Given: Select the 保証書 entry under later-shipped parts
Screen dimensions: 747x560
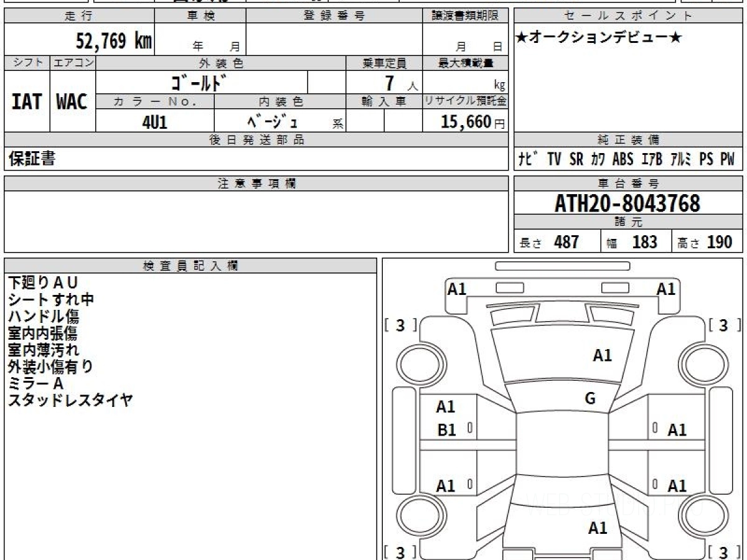Looking at the screenshot, I should point(32,159).
